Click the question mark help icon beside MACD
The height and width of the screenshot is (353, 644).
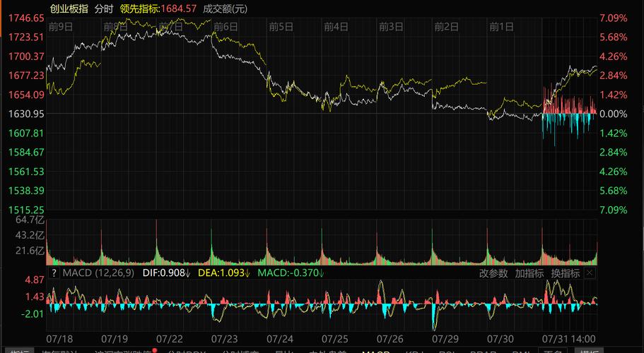click(54, 273)
